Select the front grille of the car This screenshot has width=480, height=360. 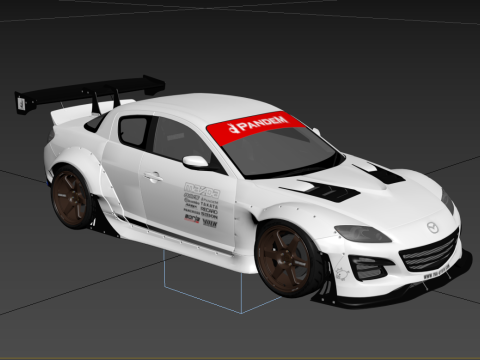click(430, 252)
